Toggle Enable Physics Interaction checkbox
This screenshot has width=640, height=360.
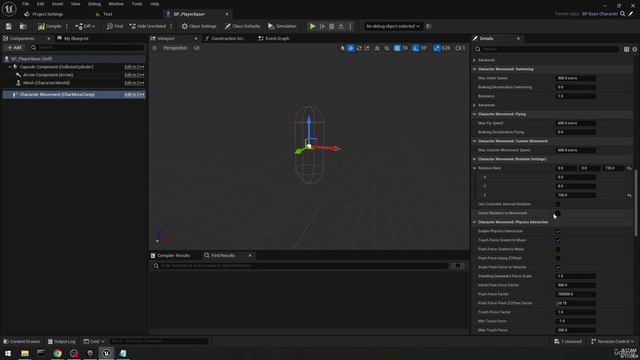[558, 231]
